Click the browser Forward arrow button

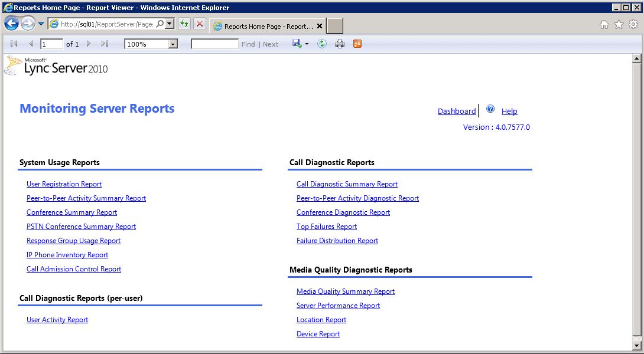tap(28, 24)
